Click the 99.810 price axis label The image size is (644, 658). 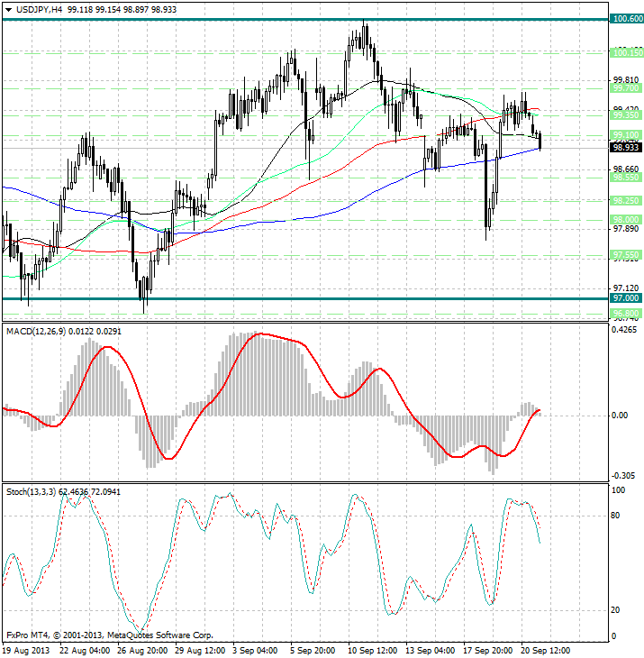(626, 79)
